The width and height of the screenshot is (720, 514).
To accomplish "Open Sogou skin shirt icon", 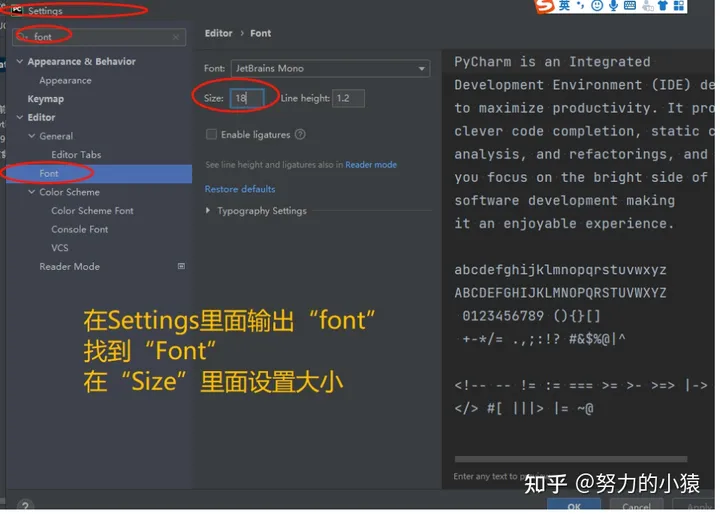I will [x=663, y=6].
